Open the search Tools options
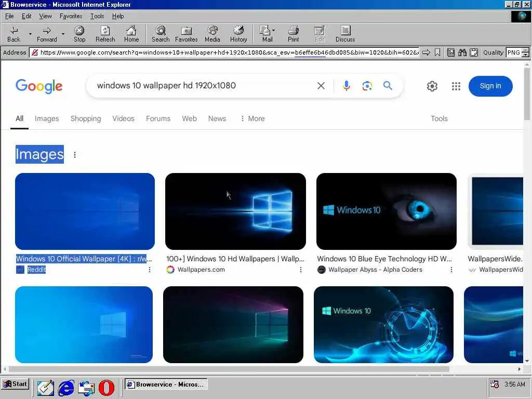 pos(439,119)
